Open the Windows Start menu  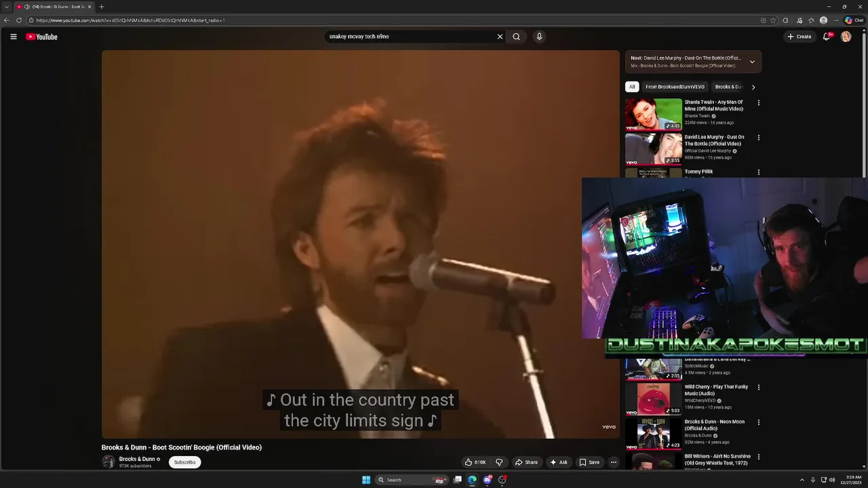pos(366,480)
